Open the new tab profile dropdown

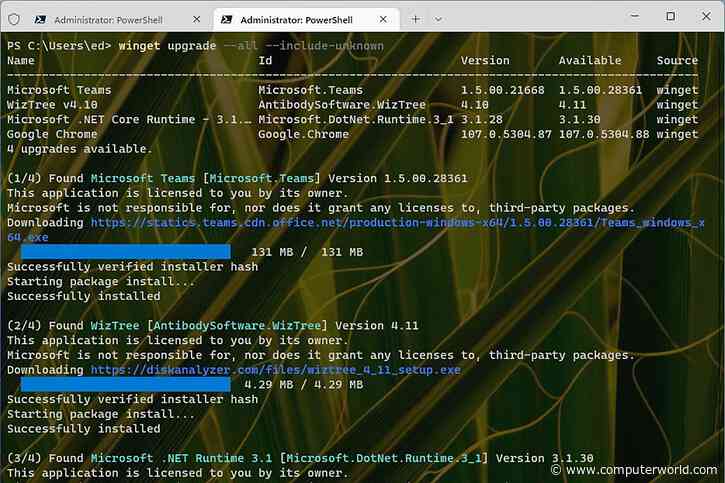[x=438, y=19]
